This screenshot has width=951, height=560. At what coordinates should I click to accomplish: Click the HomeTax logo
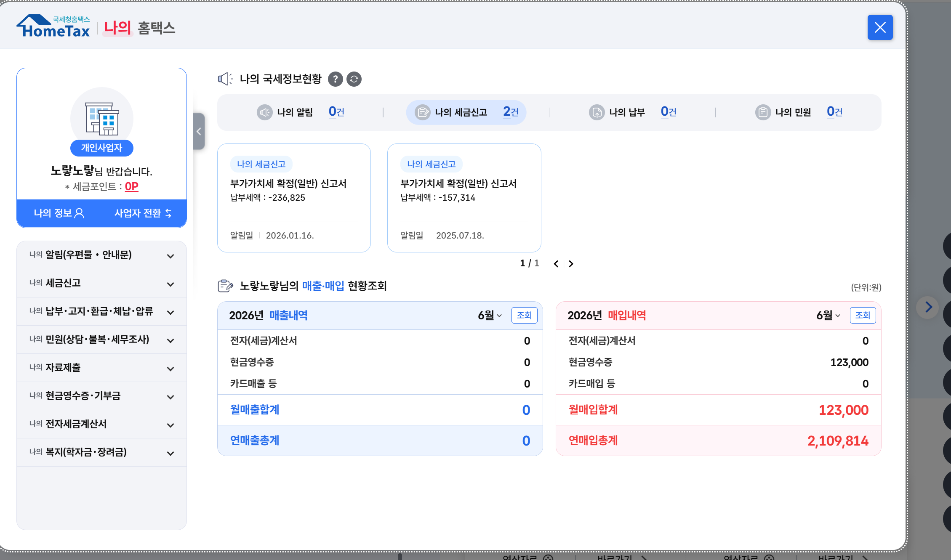[x=53, y=27]
